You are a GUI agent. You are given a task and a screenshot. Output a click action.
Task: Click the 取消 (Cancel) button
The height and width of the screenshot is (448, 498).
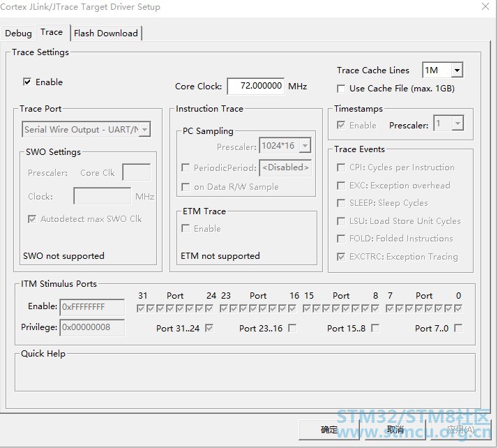tap(395, 430)
